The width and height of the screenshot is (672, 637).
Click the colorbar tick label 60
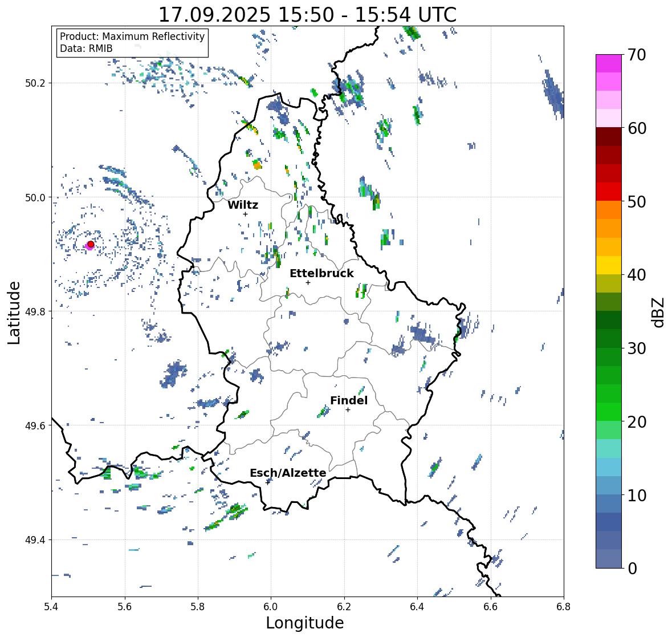637,128
